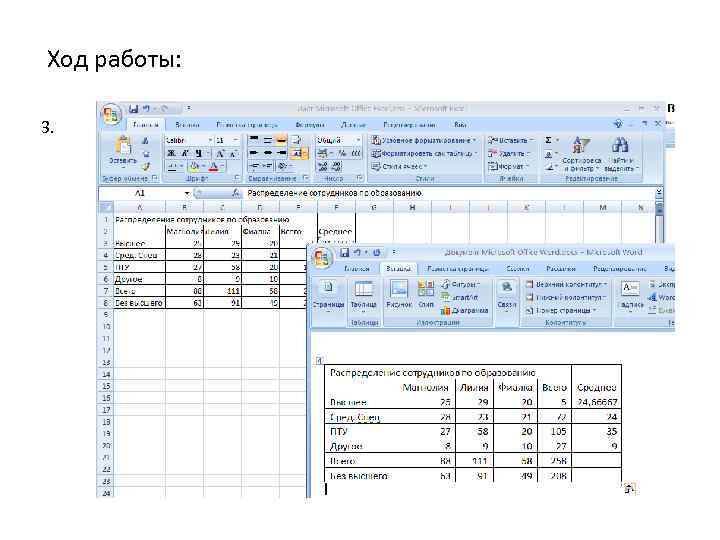Switch to Excel Данные tab

[353, 124]
